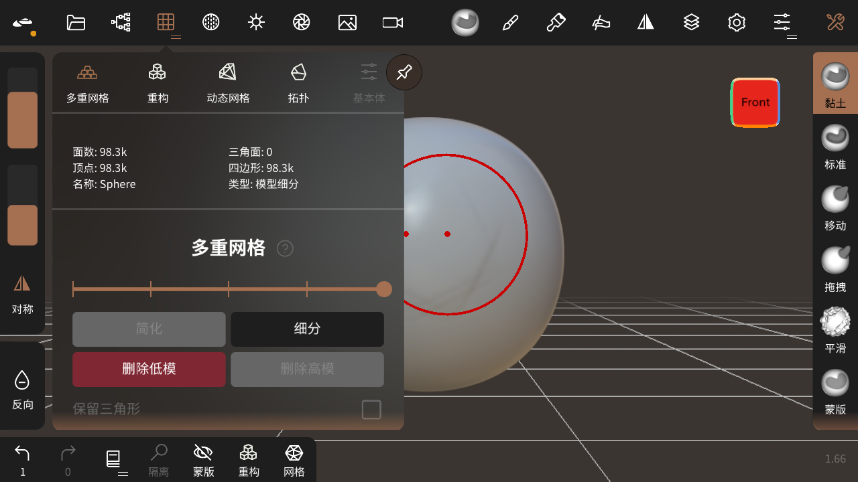This screenshot has height=482, width=858.
Task: Close the topology grid menu icon
Action: (x=165, y=22)
